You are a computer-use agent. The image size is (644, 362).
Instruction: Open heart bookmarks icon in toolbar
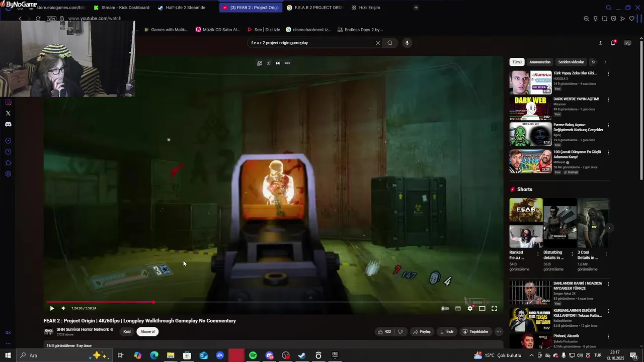tap(631, 19)
